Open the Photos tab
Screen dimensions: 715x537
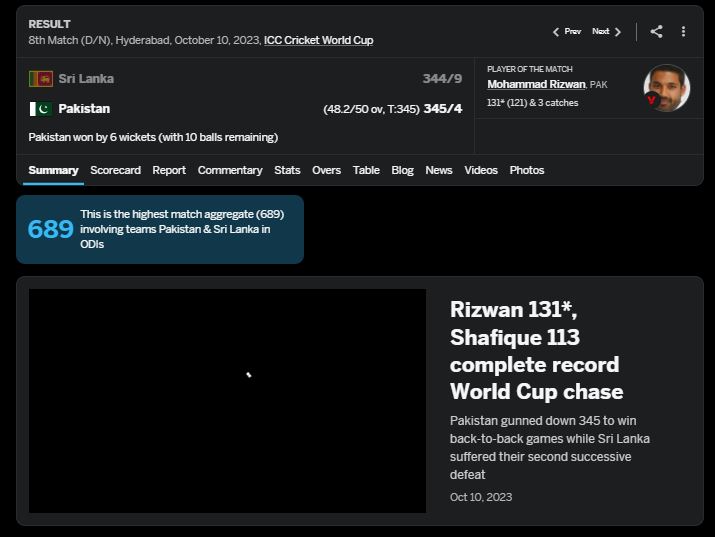click(x=527, y=170)
